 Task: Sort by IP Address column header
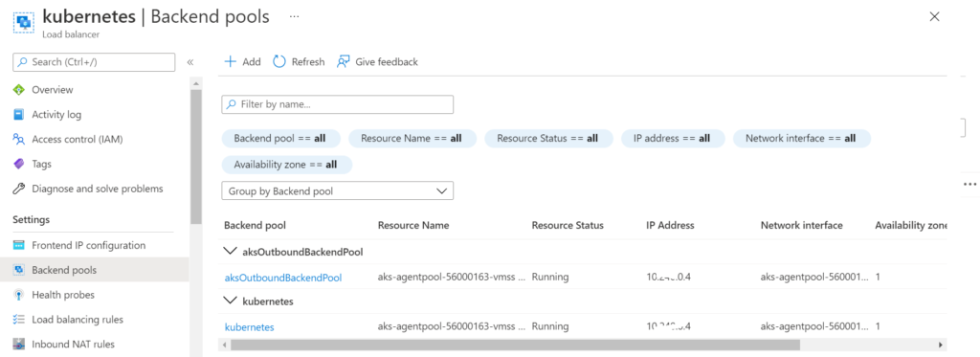tap(670, 225)
